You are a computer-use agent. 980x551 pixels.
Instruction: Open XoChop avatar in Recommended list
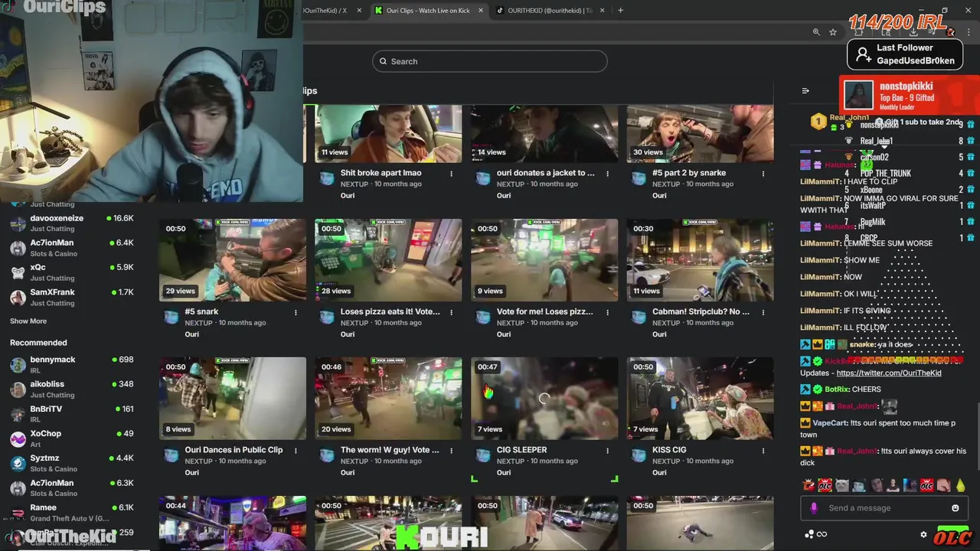pos(18,439)
